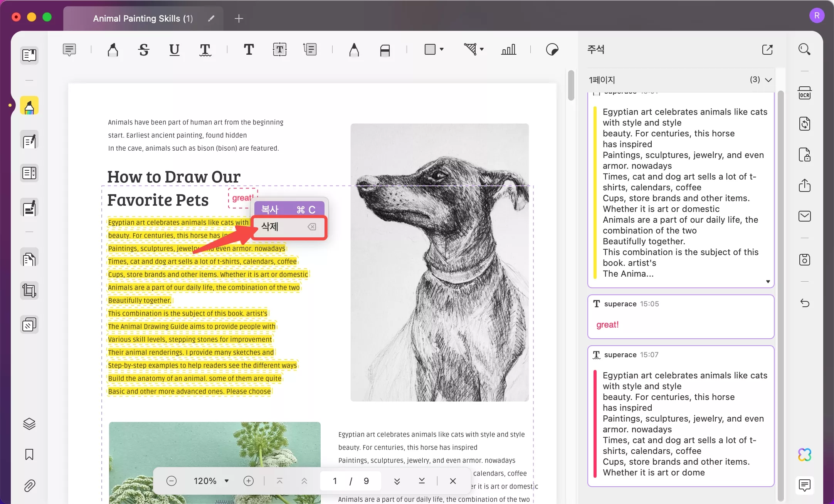Open the search tool
Image resolution: width=834 pixels, height=504 pixels.
click(x=804, y=49)
